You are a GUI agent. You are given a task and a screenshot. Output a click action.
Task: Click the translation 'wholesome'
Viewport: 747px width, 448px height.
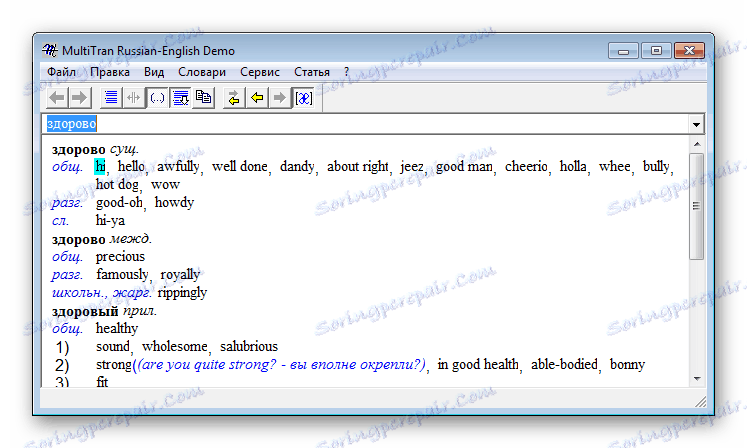[175, 346]
